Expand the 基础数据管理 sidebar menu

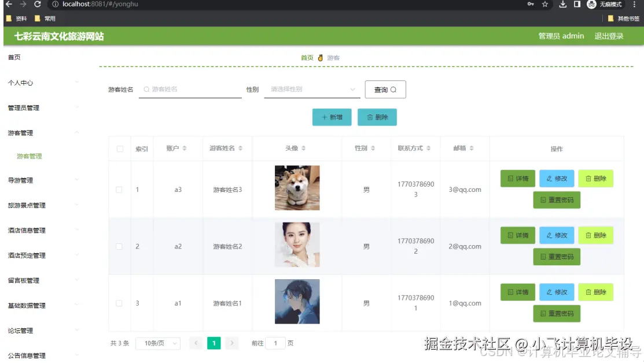43,305
